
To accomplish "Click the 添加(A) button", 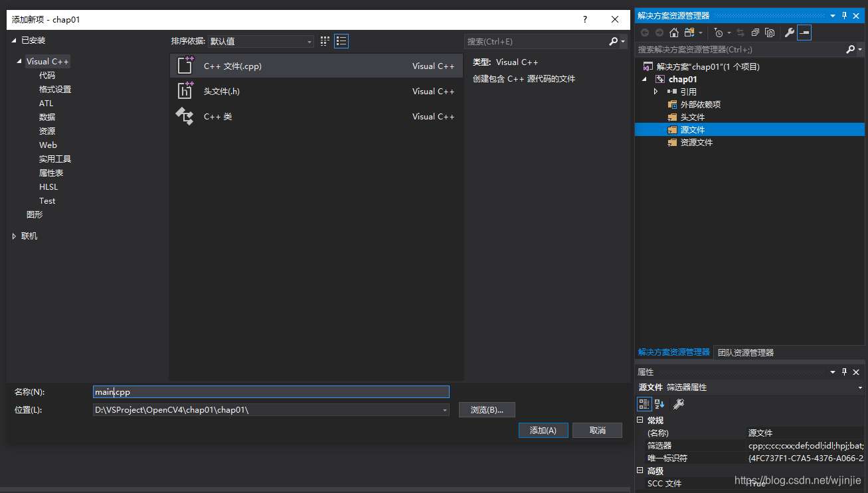I will pyautogui.click(x=543, y=431).
